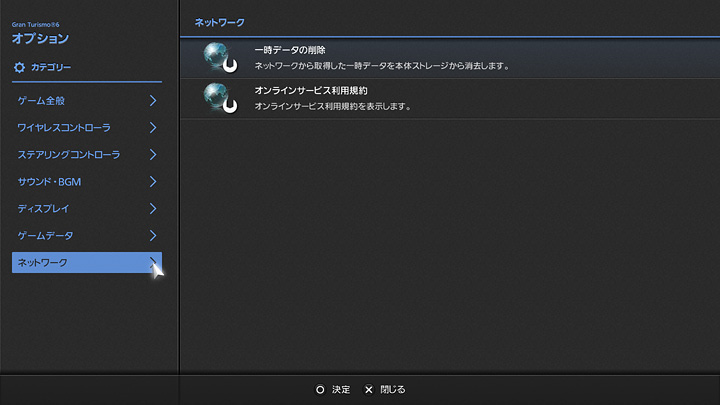Expand the ゲーム全般 chevron arrow
This screenshot has width=720, height=405.
pyautogui.click(x=153, y=101)
